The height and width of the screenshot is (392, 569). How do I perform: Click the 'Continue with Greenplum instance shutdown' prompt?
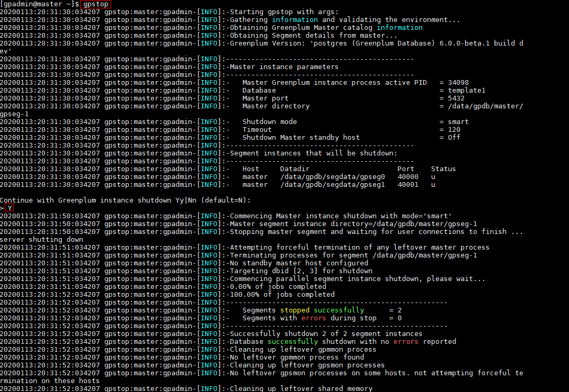click(x=126, y=200)
